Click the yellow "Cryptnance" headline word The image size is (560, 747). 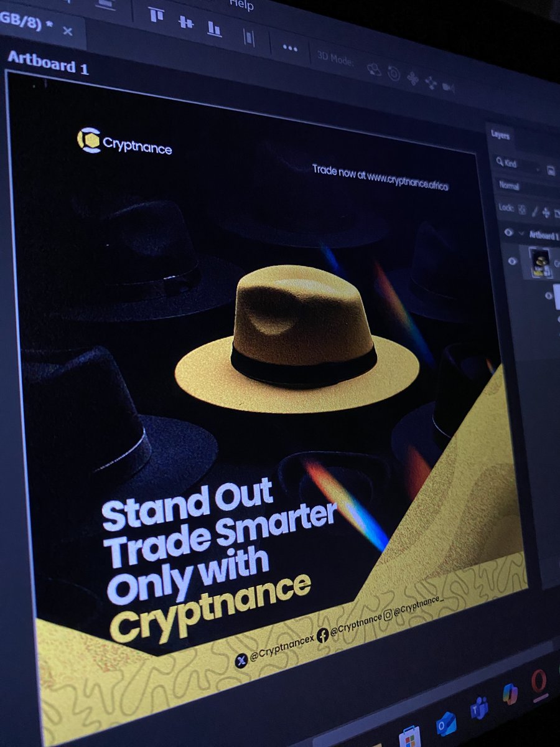click(x=210, y=609)
